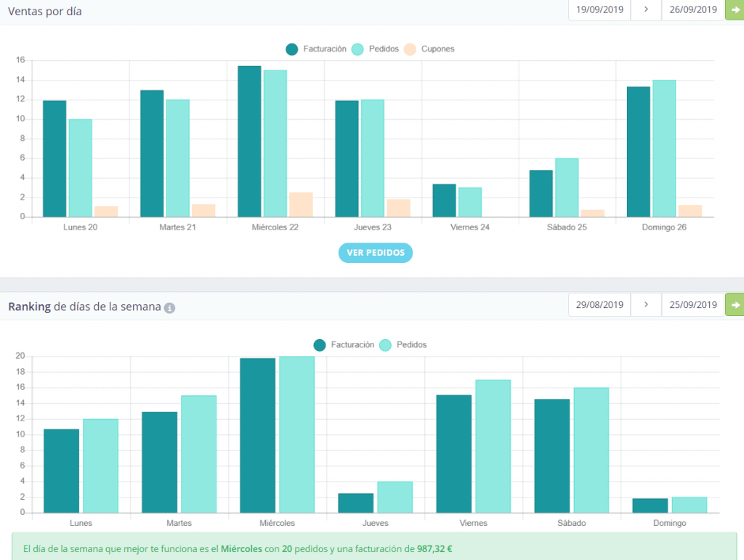Click the Viernes Pedidos bar in Ranking chart
This screenshot has width=744, height=560.
coord(493,446)
